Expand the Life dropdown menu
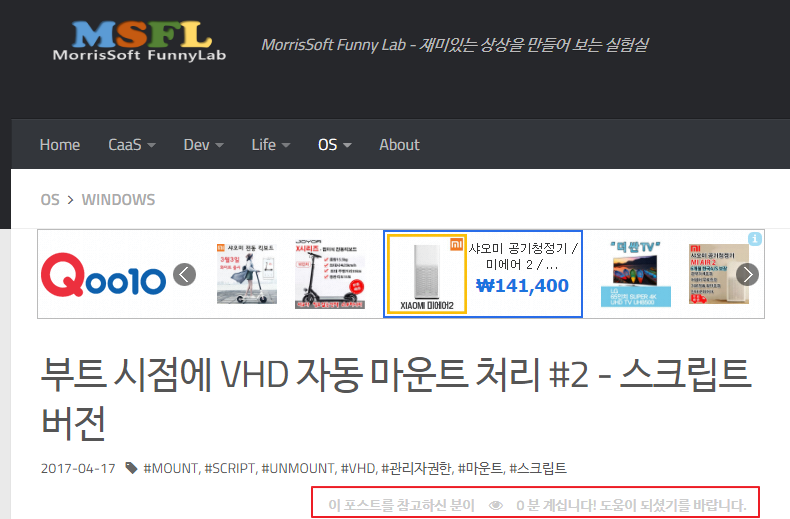 tap(270, 145)
